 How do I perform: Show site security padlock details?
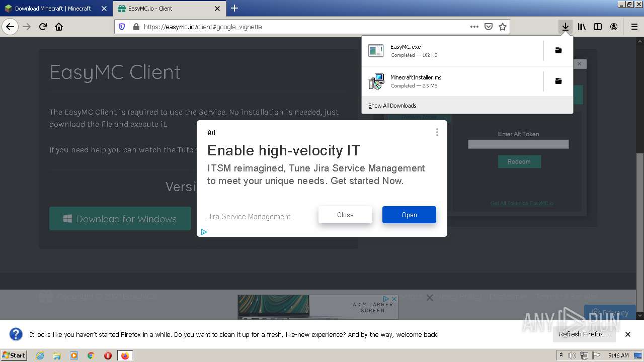136,27
